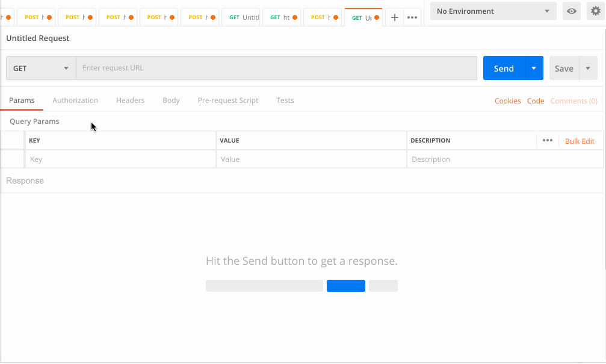This screenshot has width=606, height=364.
Task: Switch to the GET ht request tab
Action: coord(282,17)
